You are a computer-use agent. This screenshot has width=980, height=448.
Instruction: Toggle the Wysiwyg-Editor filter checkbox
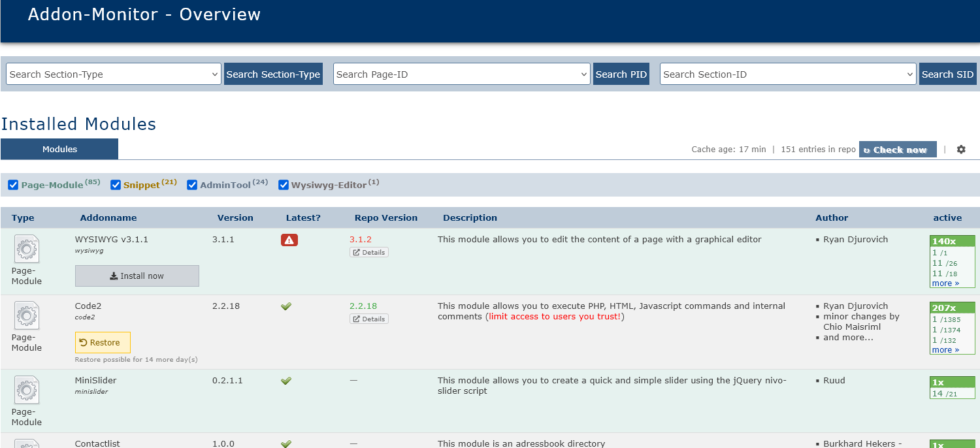pyautogui.click(x=284, y=185)
